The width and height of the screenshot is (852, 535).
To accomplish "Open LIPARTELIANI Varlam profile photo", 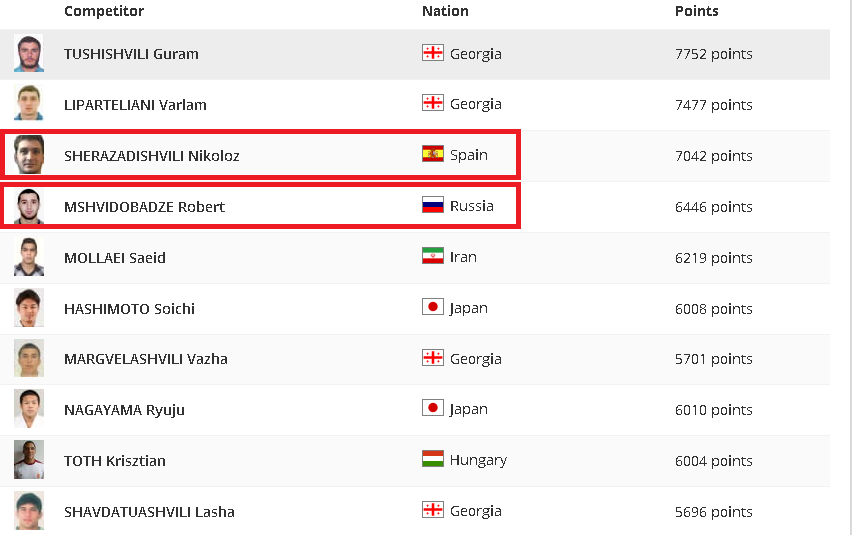I will coord(29,103).
